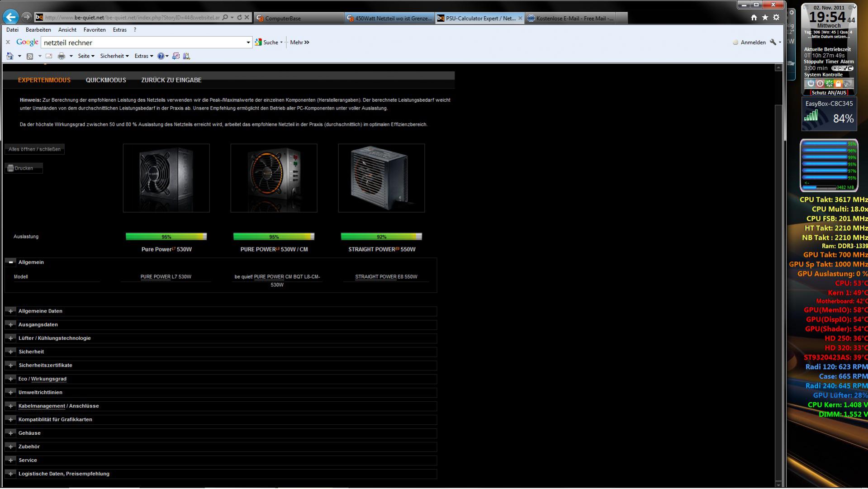
Task: Switch to the 450Watt Netzteil tab
Action: coord(389,18)
